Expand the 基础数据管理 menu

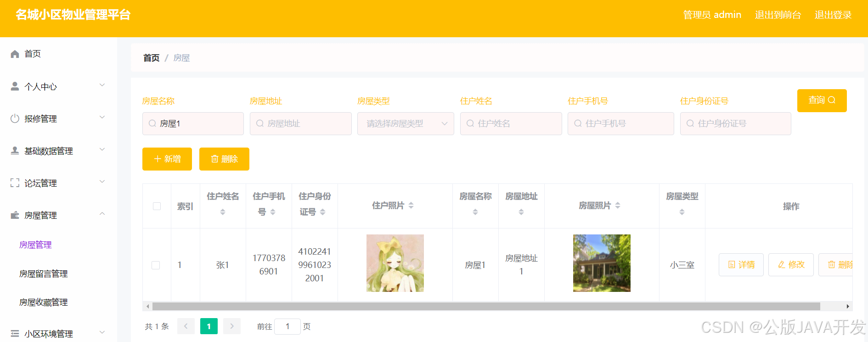point(102,149)
